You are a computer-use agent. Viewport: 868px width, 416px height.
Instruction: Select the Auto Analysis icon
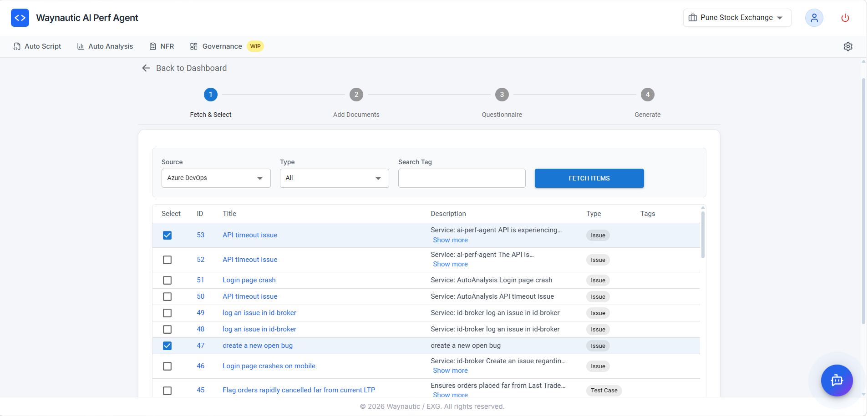(x=81, y=46)
